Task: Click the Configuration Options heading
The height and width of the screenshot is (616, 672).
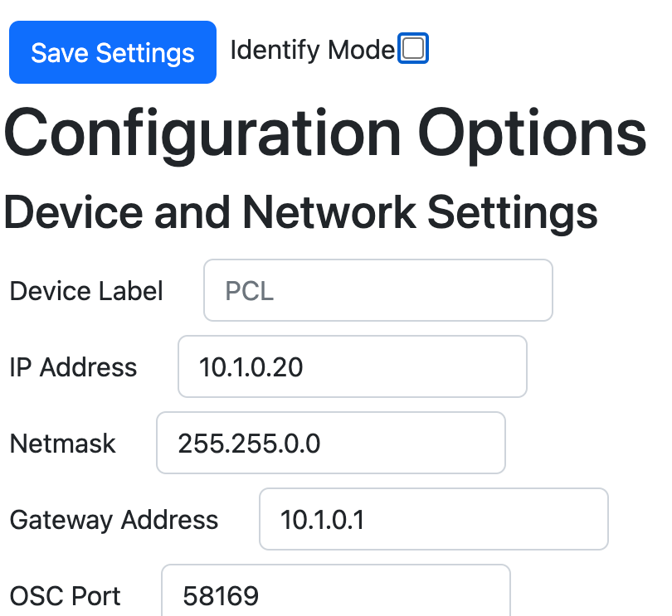Action: point(325,133)
